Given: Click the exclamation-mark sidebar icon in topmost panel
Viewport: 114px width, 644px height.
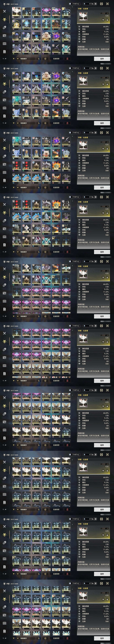Looking at the screenshot, I should (4, 52).
